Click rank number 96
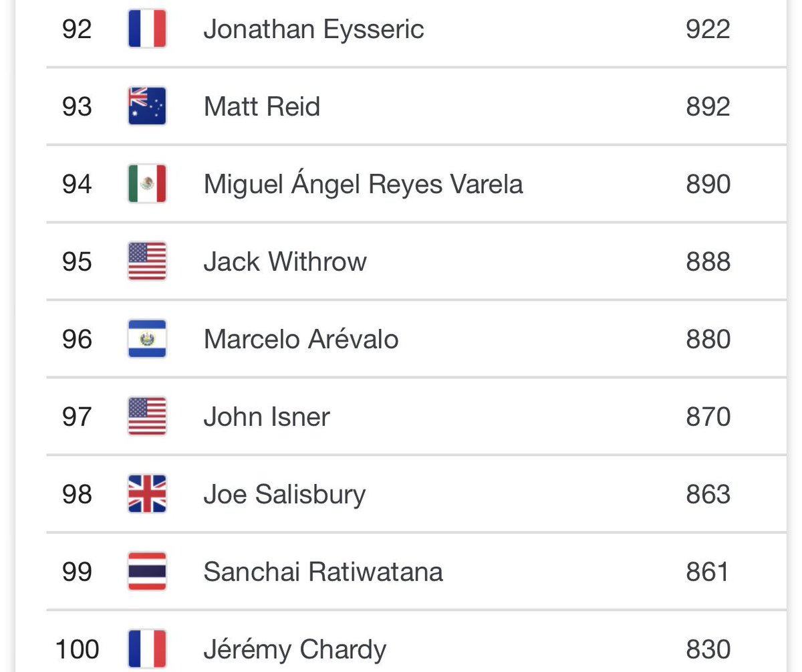Image resolution: width=802 pixels, height=672 pixels. [77, 339]
